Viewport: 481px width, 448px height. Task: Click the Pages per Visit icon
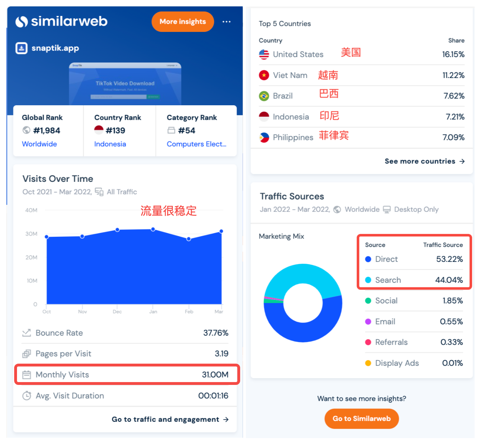coord(27,354)
